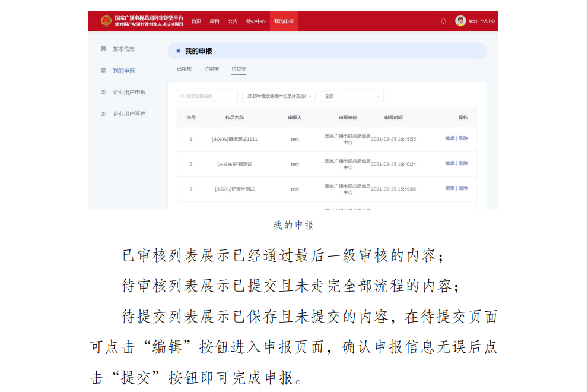The width and height of the screenshot is (588, 392).
Task: Switch to the 已审核 tab
Action: pos(184,69)
